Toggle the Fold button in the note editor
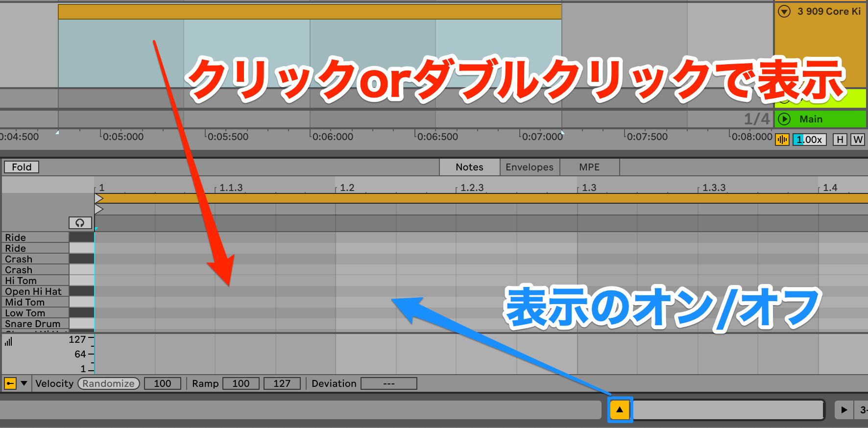 click(22, 167)
